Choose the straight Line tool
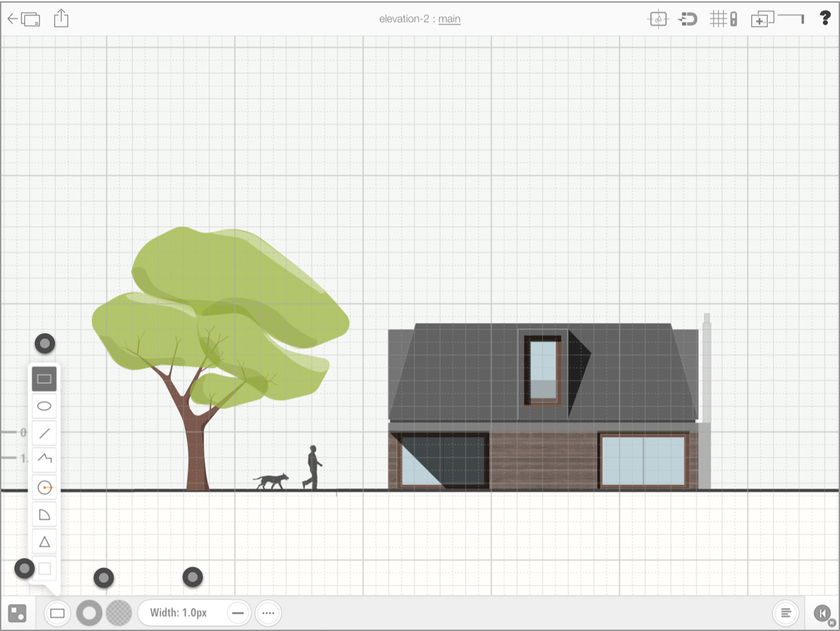 pos(45,433)
